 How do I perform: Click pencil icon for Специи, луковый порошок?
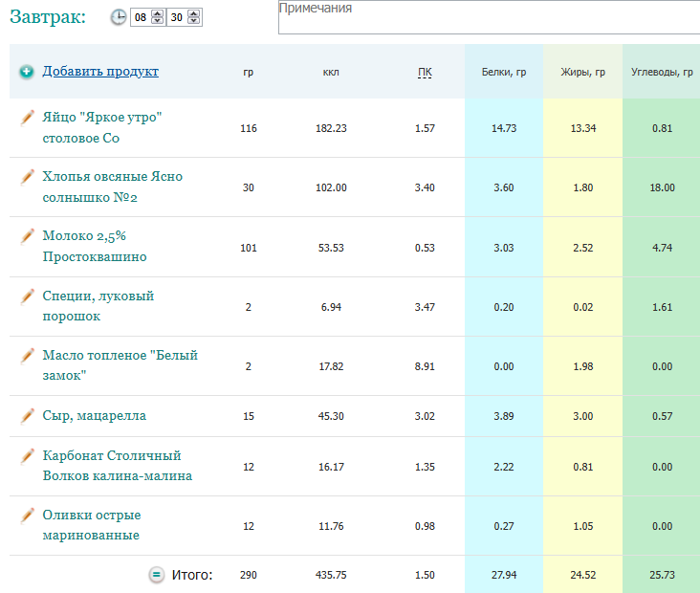coord(27,296)
